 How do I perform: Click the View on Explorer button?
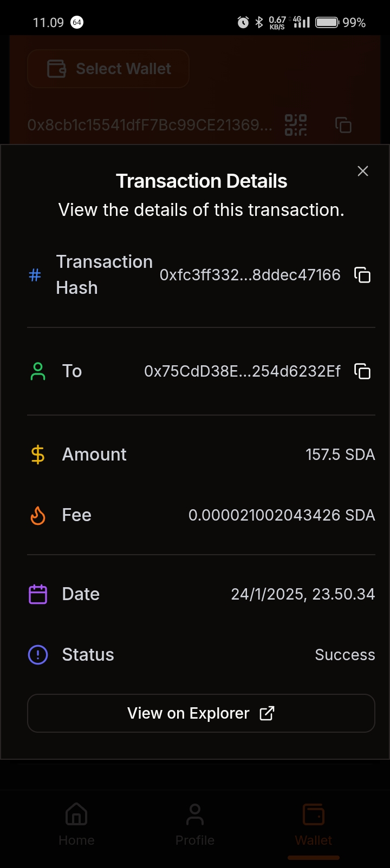[201, 713]
